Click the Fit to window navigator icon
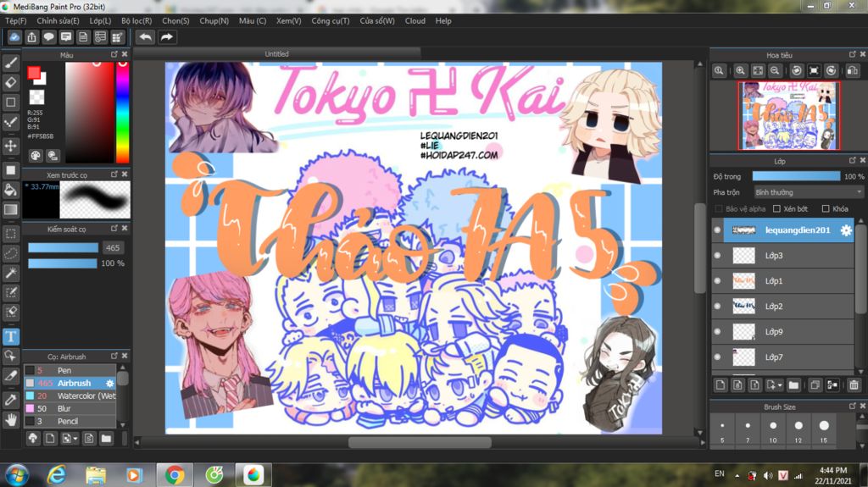 coord(758,71)
